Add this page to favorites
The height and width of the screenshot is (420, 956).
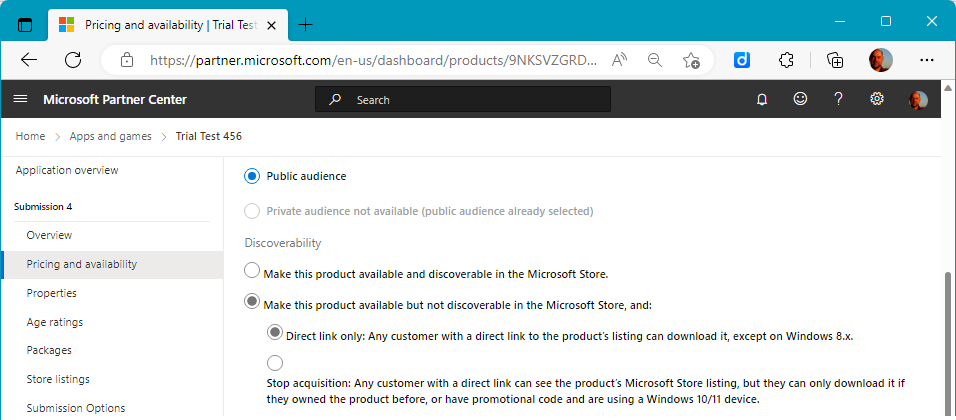coord(691,60)
